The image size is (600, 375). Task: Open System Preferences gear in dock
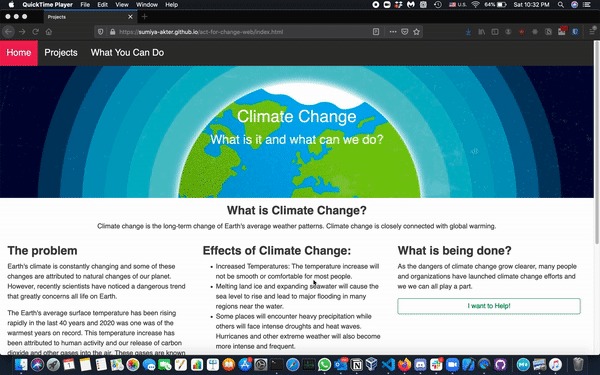click(261, 364)
